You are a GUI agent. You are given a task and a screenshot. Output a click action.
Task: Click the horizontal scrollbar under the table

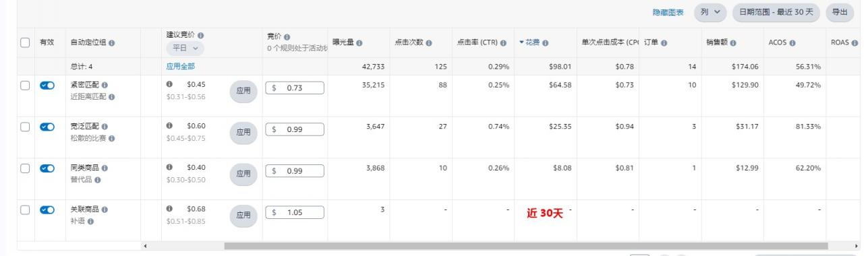(x=526, y=247)
